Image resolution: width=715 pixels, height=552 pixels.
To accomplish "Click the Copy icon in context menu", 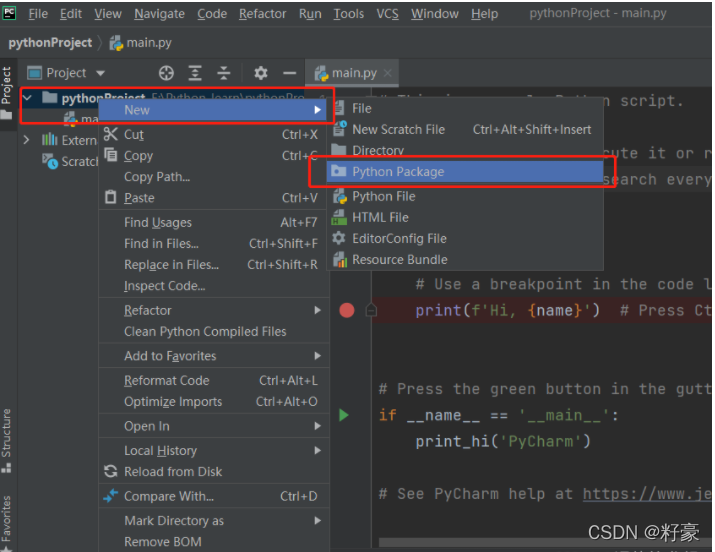I will point(110,155).
